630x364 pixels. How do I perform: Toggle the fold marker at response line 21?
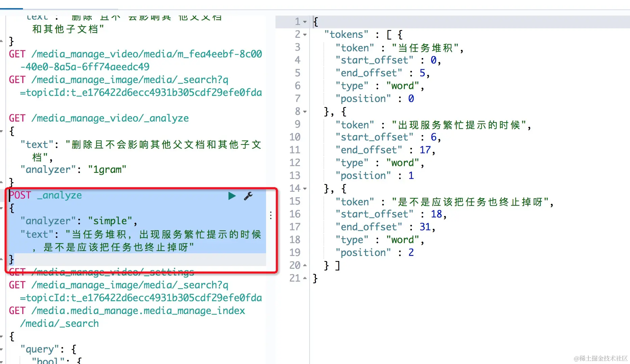tap(305, 278)
